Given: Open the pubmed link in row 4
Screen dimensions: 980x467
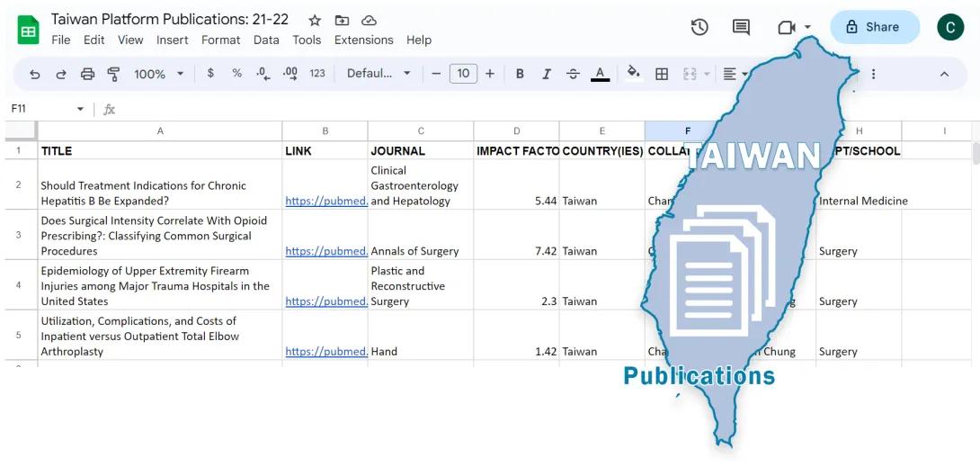Looking at the screenshot, I should point(326,301).
